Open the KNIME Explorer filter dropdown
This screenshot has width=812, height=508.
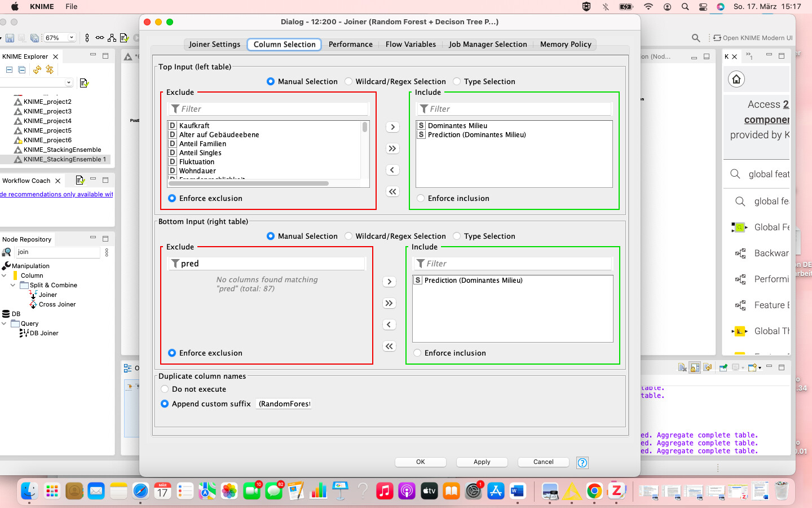coord(69,82)
